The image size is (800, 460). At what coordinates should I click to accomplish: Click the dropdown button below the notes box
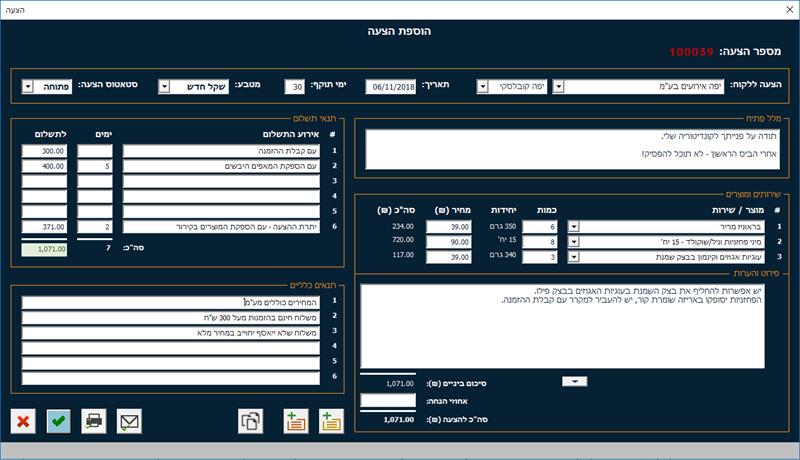(574, 381)
